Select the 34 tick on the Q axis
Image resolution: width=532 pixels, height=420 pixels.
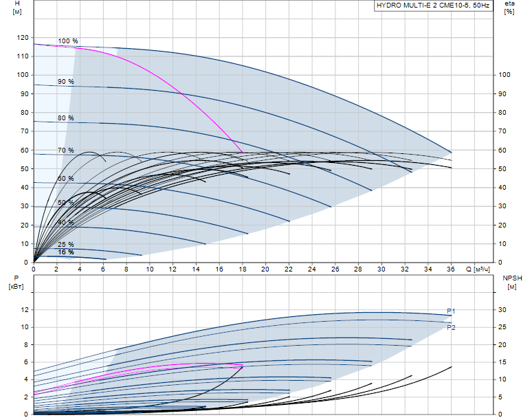(428, 269)
